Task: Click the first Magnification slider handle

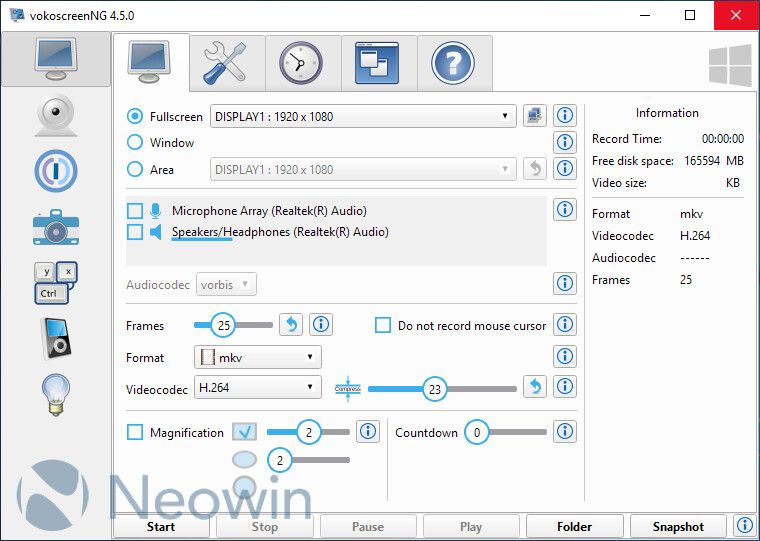Action: click(x=309, y=432)
